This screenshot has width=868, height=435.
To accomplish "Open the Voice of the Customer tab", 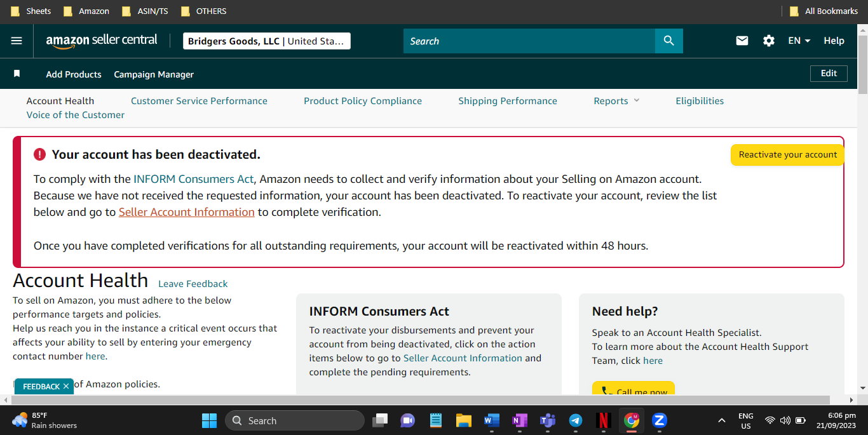I will [x=76, y=115].
